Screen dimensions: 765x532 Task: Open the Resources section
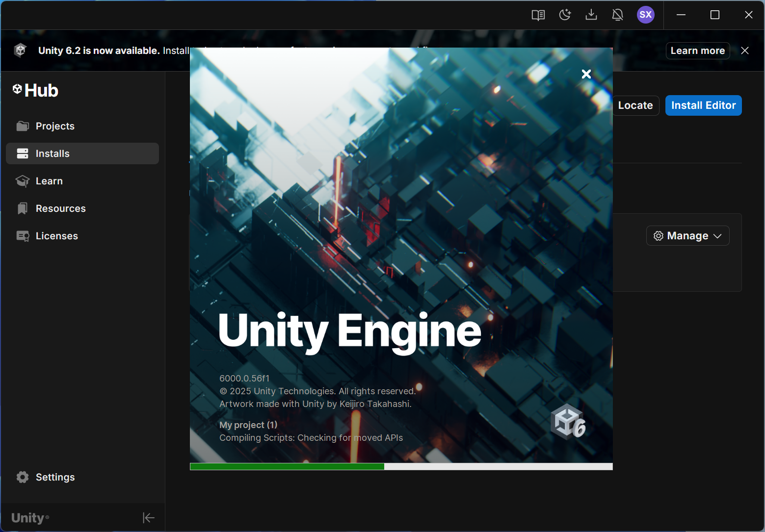(x=82, y=208)
